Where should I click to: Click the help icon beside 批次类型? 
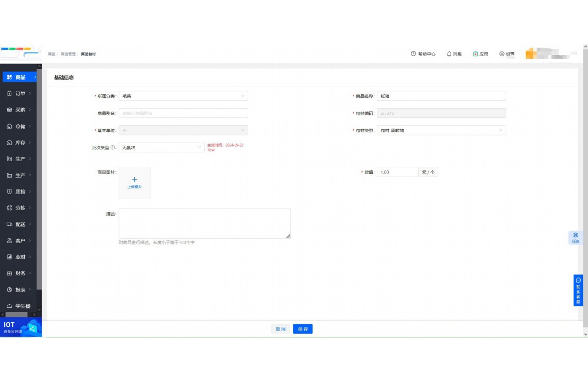pos(113,148)
